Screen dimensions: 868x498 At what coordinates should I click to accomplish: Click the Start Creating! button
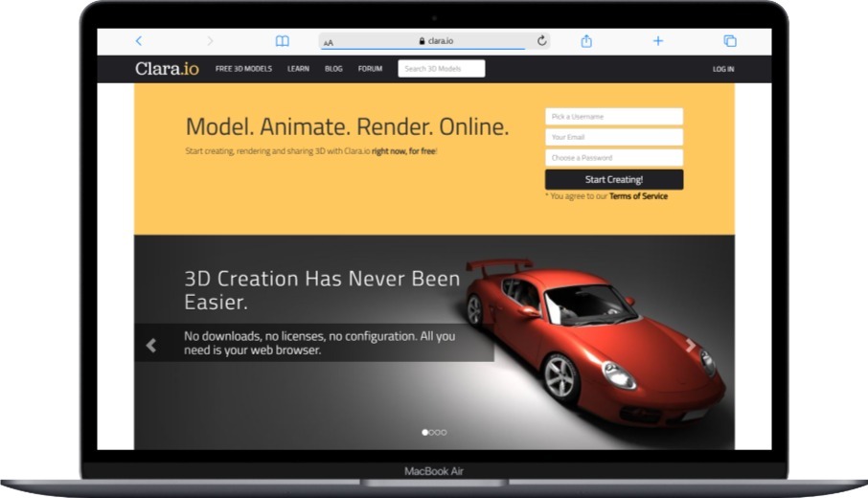click(x=614, y=179)
